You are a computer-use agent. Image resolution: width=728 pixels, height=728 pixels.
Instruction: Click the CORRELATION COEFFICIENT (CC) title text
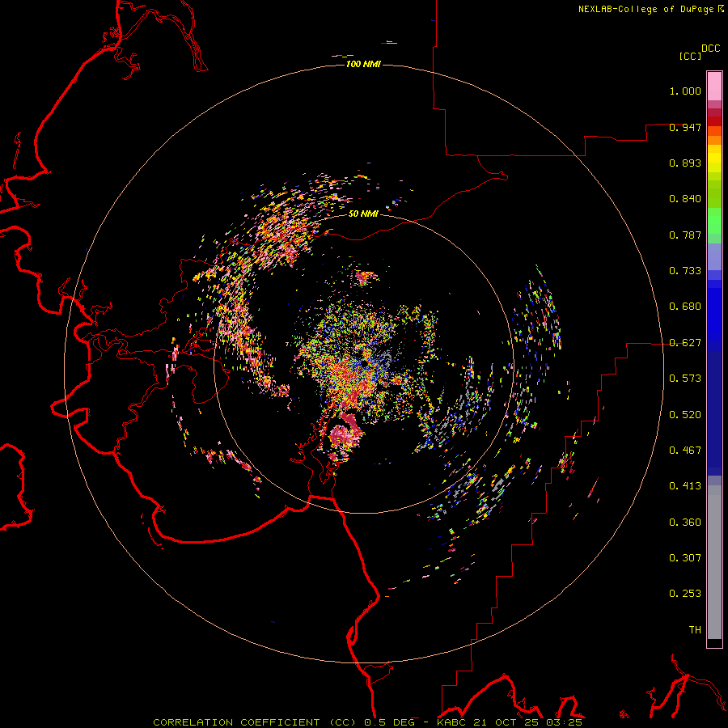click(255, 722)
